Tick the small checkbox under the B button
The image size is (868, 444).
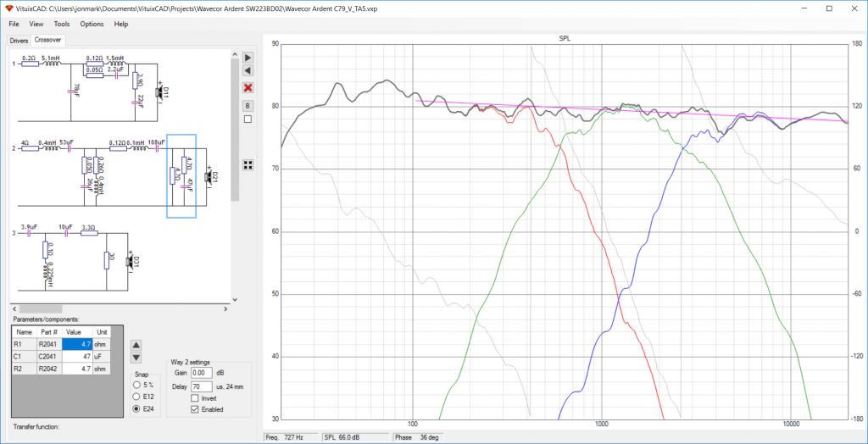[248, 119]
